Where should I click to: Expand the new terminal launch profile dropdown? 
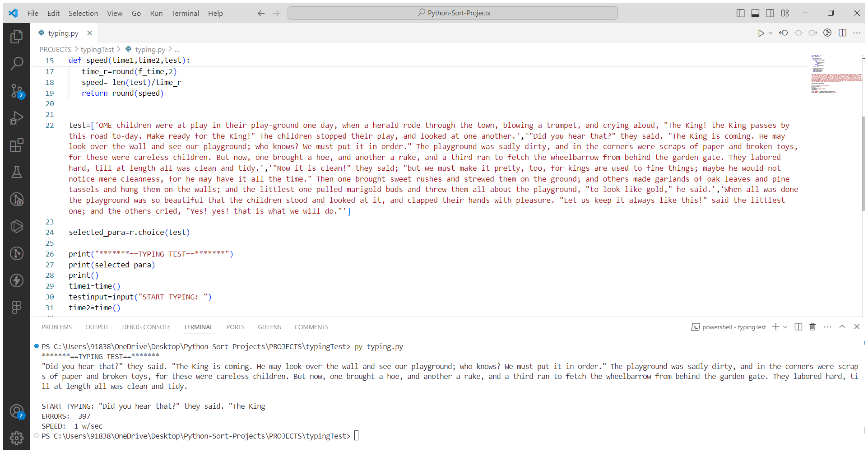tap(785, 327)
